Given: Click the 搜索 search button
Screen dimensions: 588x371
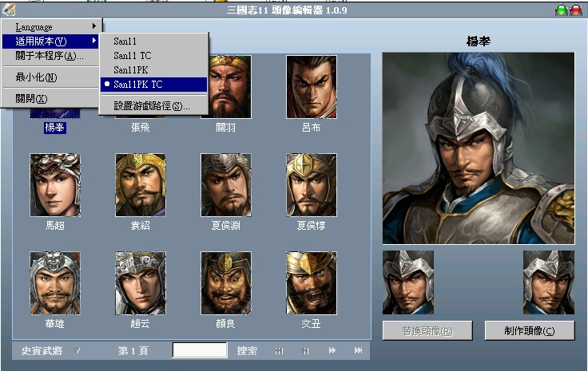Looking at the screenshot, I should (247, 351).
